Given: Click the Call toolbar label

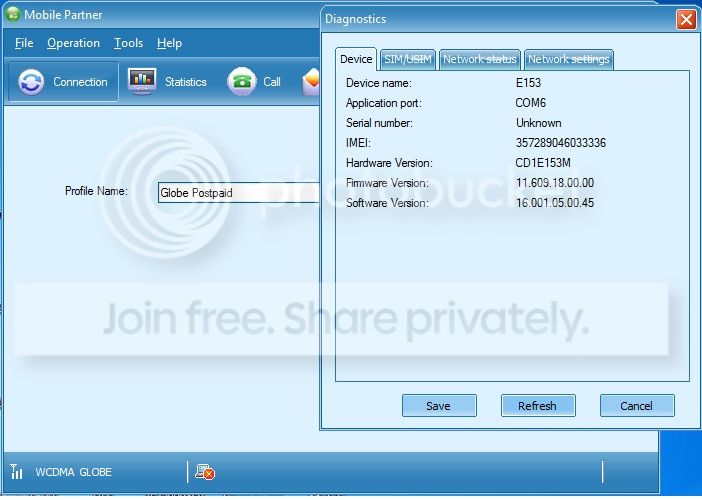Looking at the screenshot, I should 272,82.
